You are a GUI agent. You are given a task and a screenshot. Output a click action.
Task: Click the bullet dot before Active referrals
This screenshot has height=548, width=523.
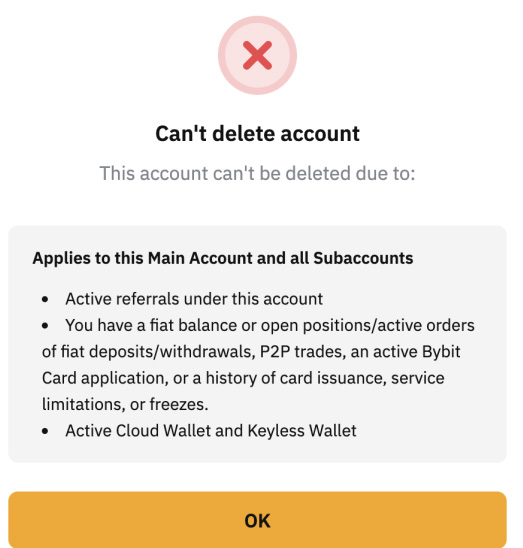(x=45, y=300)
